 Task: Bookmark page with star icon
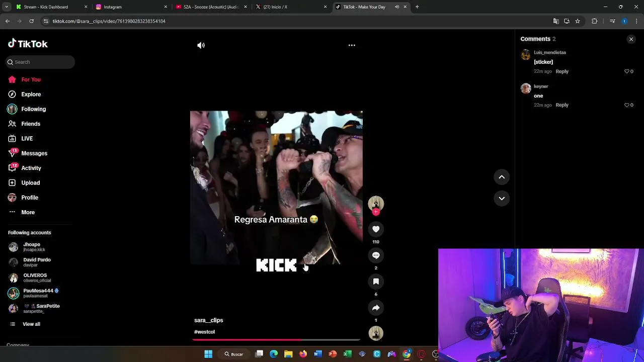[x=578, y=21]
